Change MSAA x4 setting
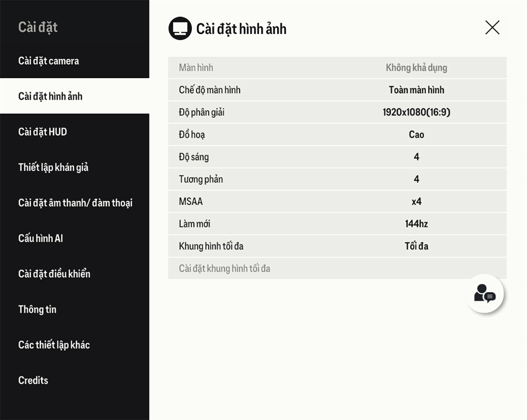This screenshot has width=527, height=420. click(416, 202)
